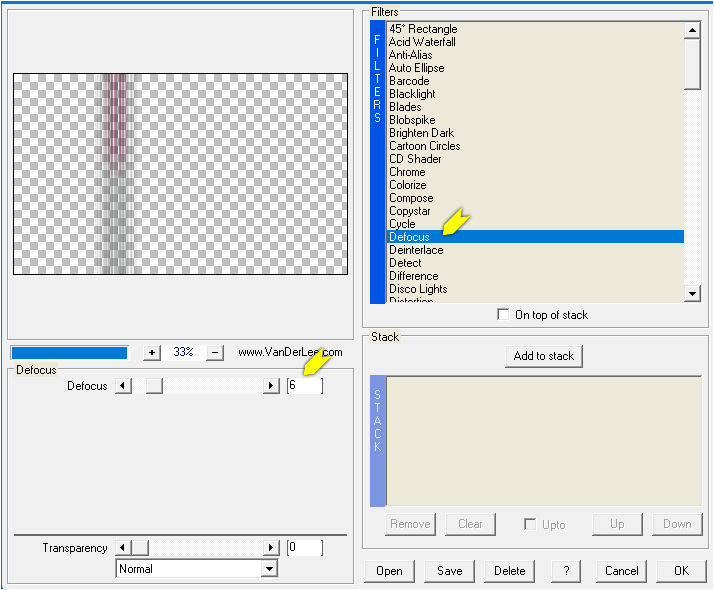This screenshot has width=714, height=590.
Task: Select the Deinterlace filter in list
Action: (x=416, y=250)
